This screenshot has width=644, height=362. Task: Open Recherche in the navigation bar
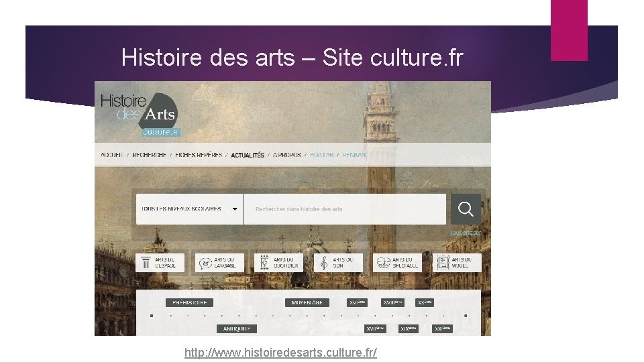[149, 155]
